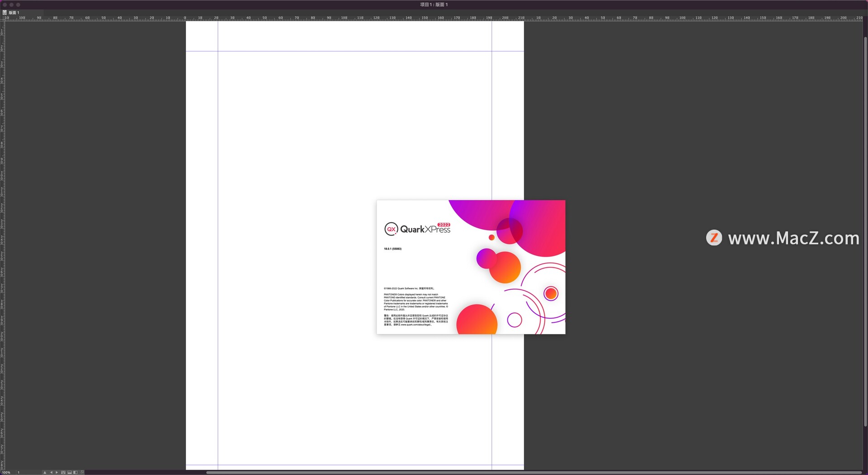
Task: Click the page-up triangle in status bar
Action: 45,472
